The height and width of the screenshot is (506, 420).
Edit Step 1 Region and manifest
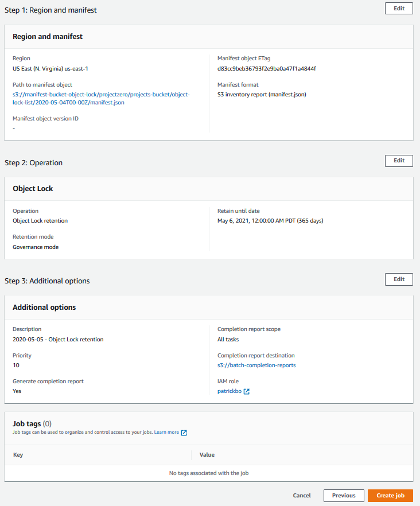(x=399, y=9)
